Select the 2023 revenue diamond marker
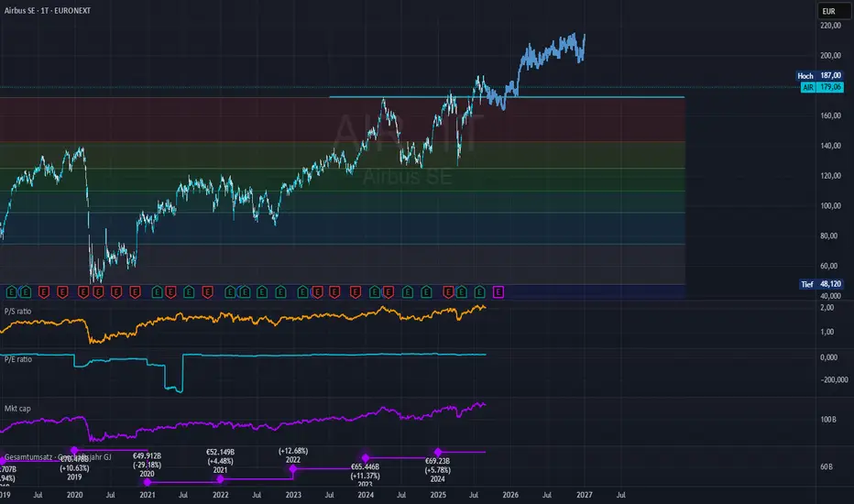This screenshot has height=504, width=854. coord(366,457)
